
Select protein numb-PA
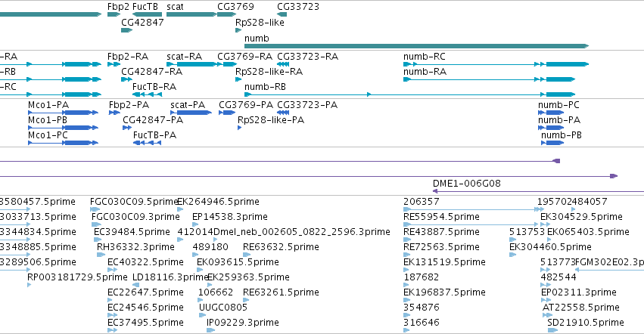(x=551, y=128)
